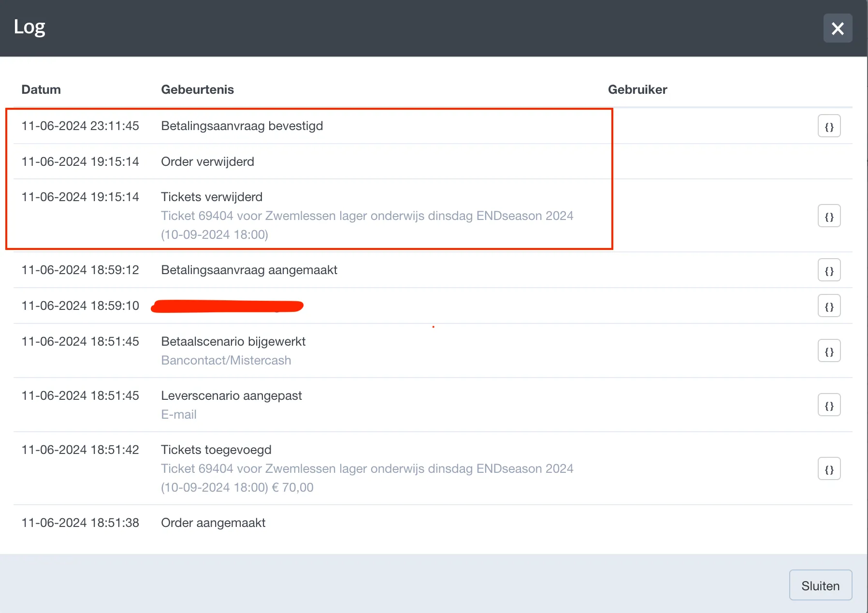Image resolution: width=868 pixels, height=613 pixels.
Task: Click timestamp 11-06-2024 18:59:12
Action: click(80, 270)
